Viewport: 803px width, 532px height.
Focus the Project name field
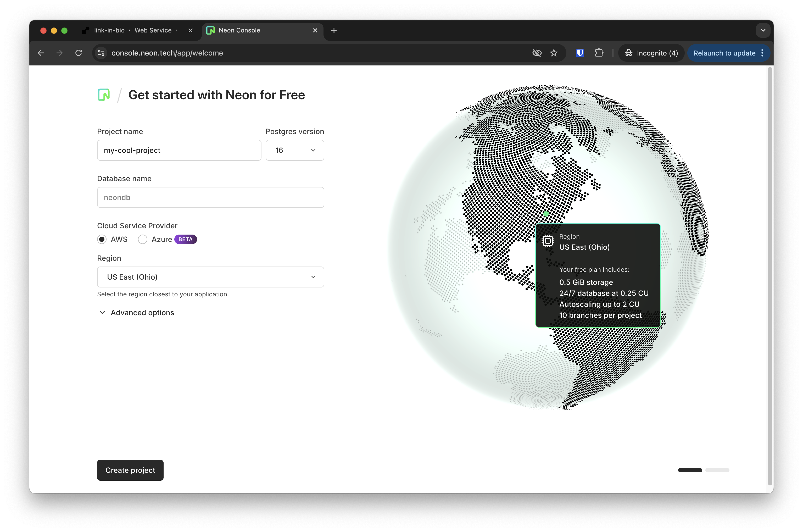tap(179, 150)
